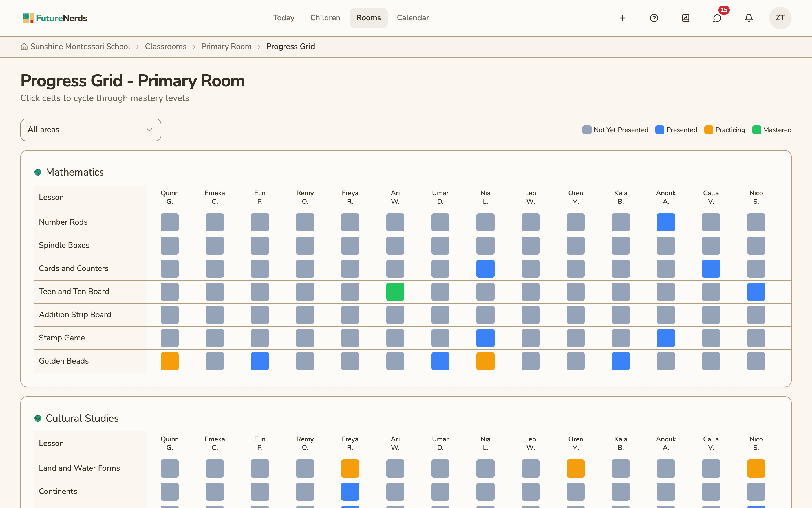The height and width of the screenshot is (508, 812).
Task: Click the FutureNerds logo
Action: [x=55, y=18]
